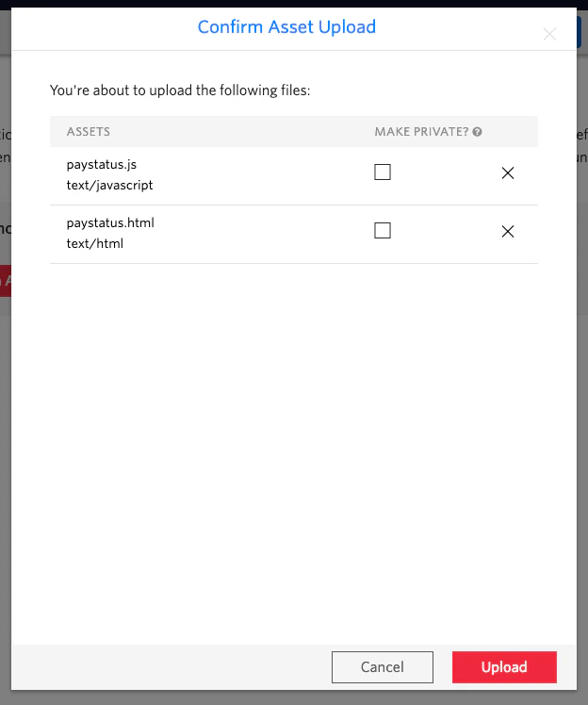Viewport: 588px width, 705px height.
Task: Click the Cancel button
Action: pos(383,667)
